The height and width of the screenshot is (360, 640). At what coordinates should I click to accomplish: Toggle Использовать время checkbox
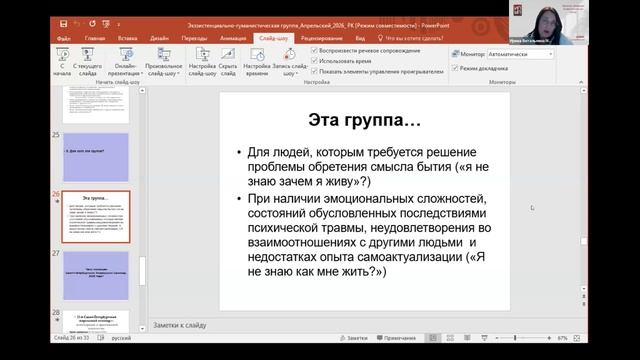click(x=314, y=60)
